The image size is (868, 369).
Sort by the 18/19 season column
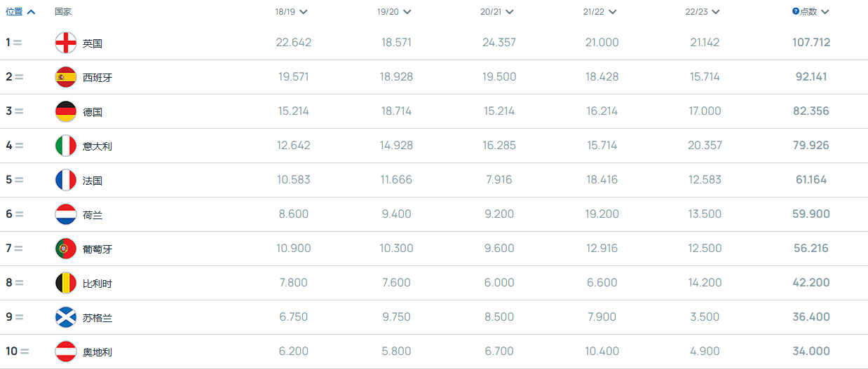point(292,12)
